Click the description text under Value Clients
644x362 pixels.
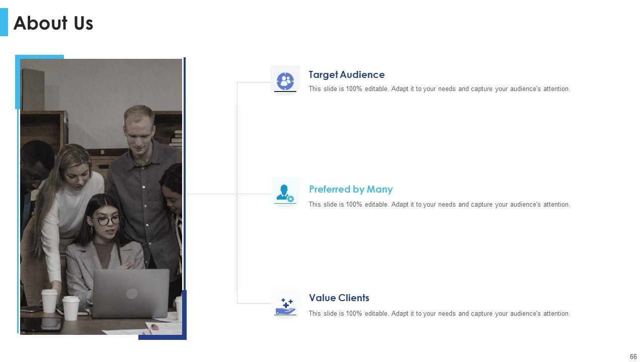tap(439, 314)
